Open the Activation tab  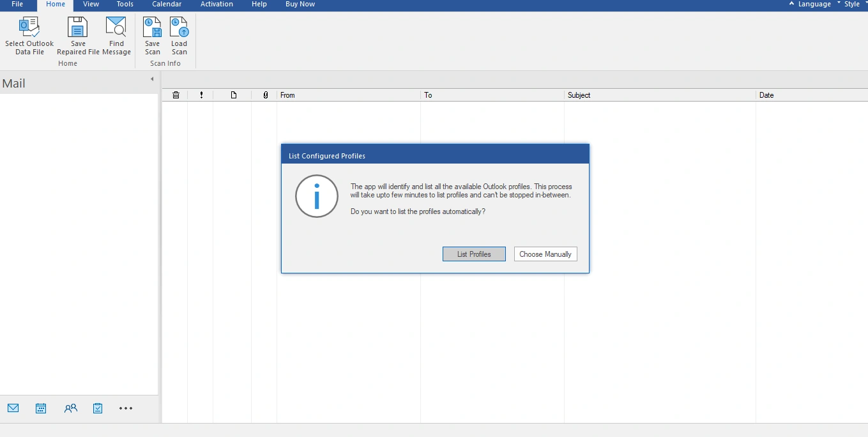[217, 4]
